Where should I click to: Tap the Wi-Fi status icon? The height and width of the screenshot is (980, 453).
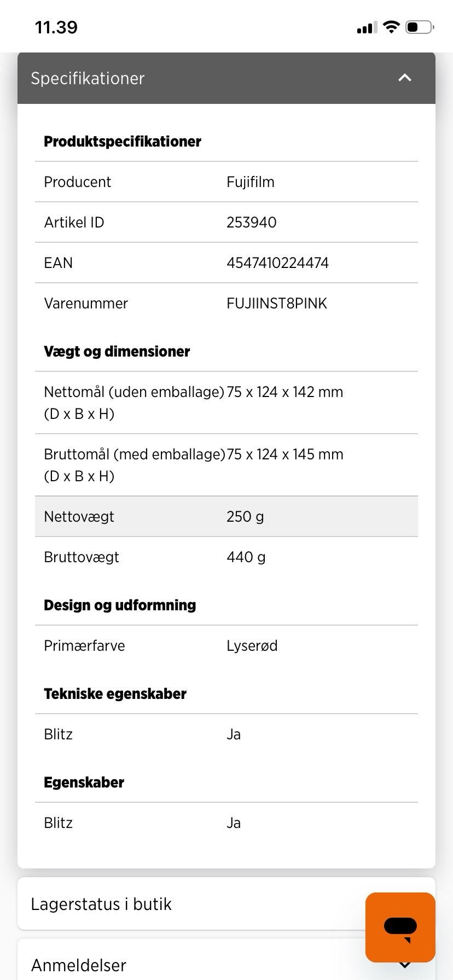[391, 27]
